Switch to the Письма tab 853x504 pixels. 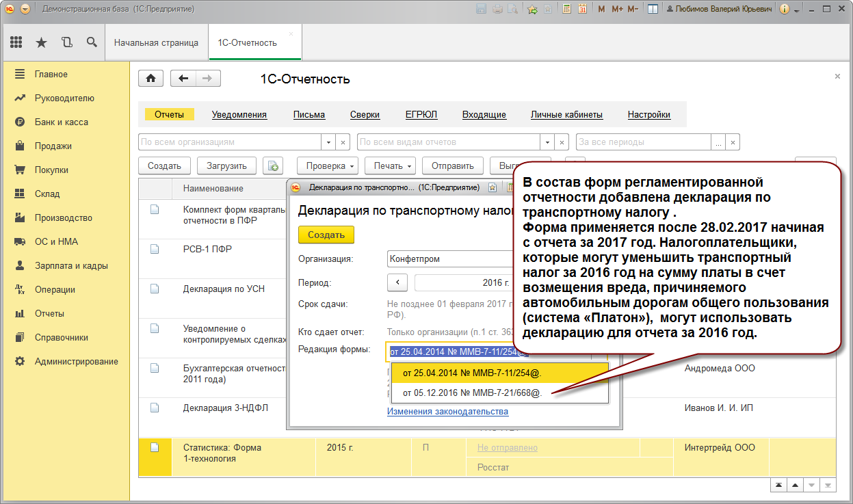point(309,115)
